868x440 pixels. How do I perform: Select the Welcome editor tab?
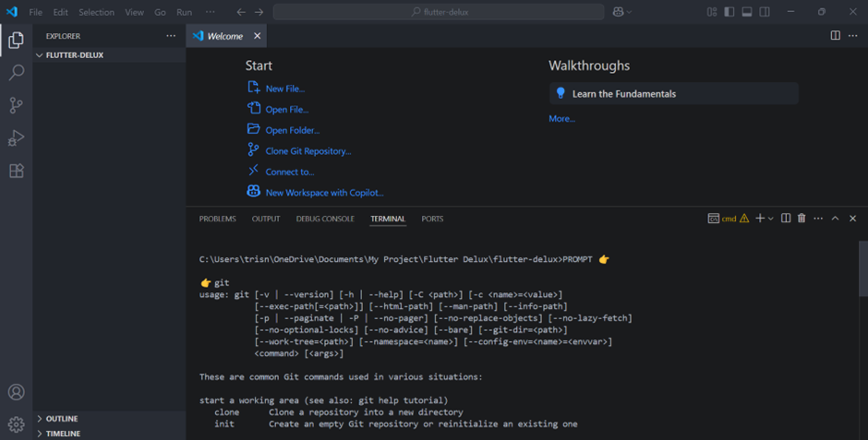click(225, 36)
